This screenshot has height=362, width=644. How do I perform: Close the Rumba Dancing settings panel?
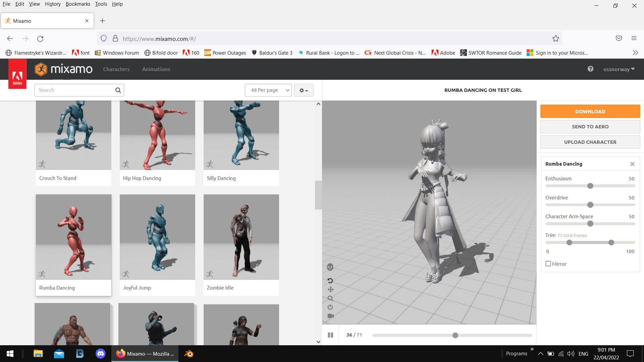coord(632,164)
